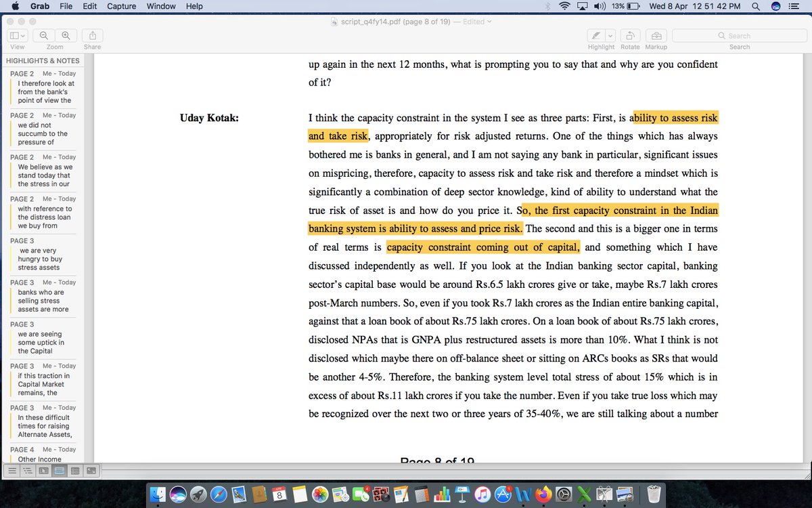Select note 'we are seeing some uptick'
812x508 pixels.
[x=43, y=338]
